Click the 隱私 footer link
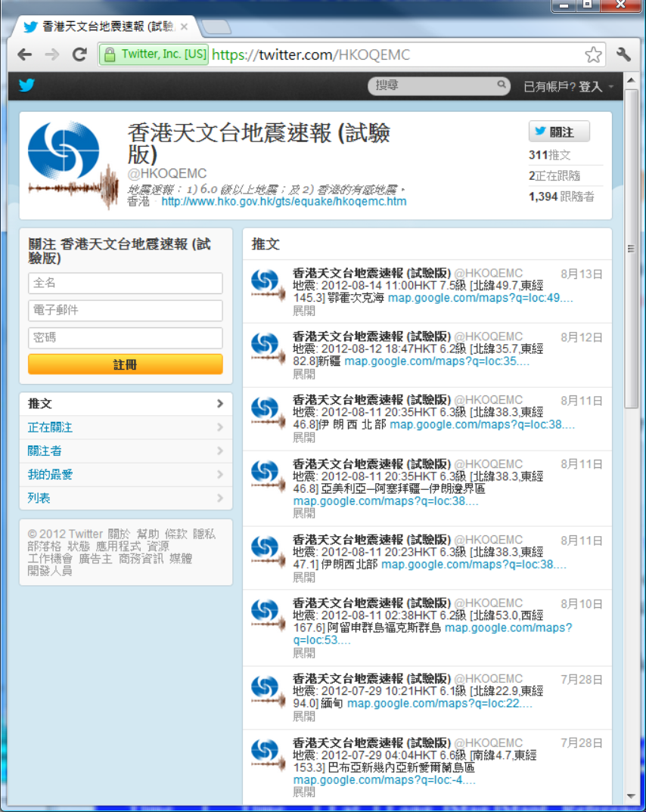The height and width of the screenshot is (812, 646). [x=204, y=534]
